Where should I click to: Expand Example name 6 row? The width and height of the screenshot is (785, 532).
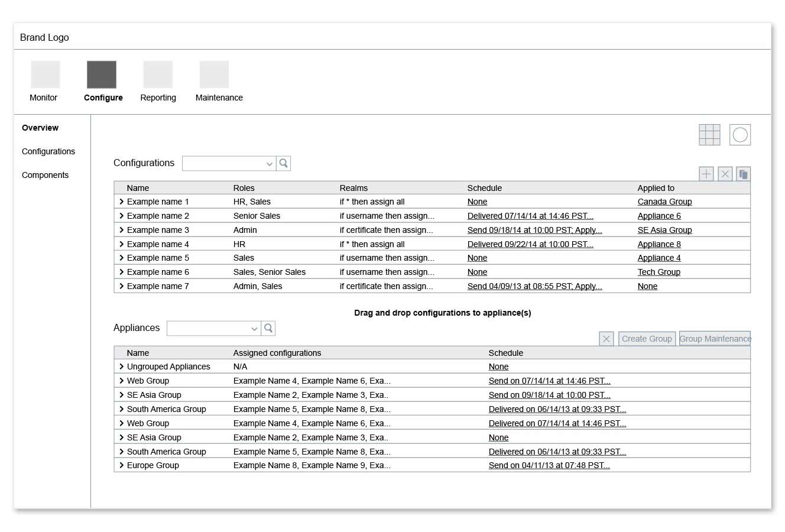click(122, 272)
